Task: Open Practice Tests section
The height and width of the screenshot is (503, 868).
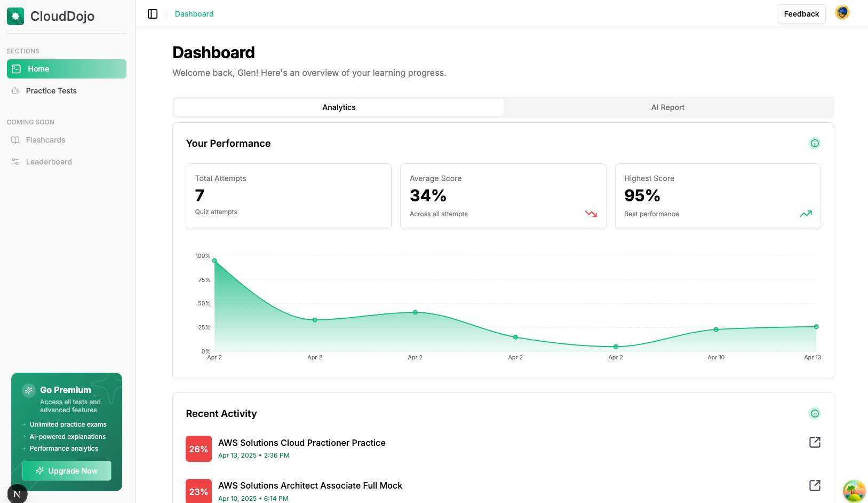Action: (67, 91)
